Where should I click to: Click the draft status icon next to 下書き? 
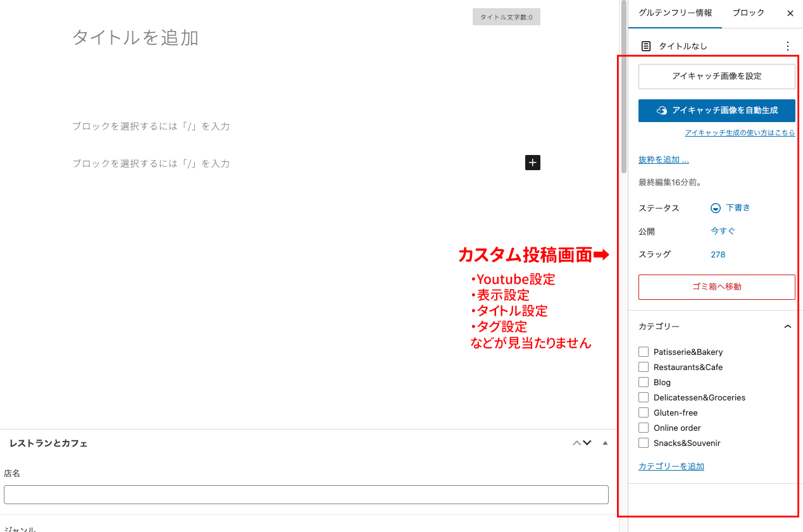coord(716,208)
